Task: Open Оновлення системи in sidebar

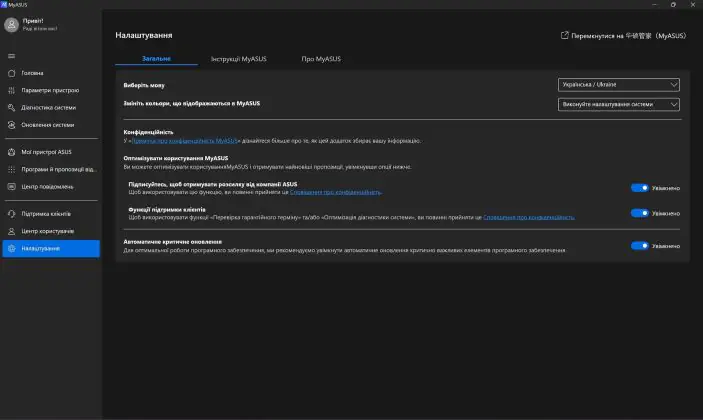Action: coord(51,125)
